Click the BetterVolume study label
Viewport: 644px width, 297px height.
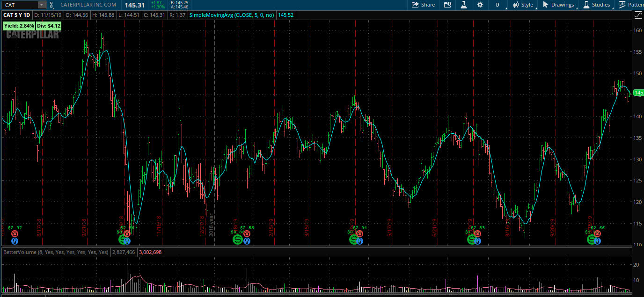coord(56,252)
